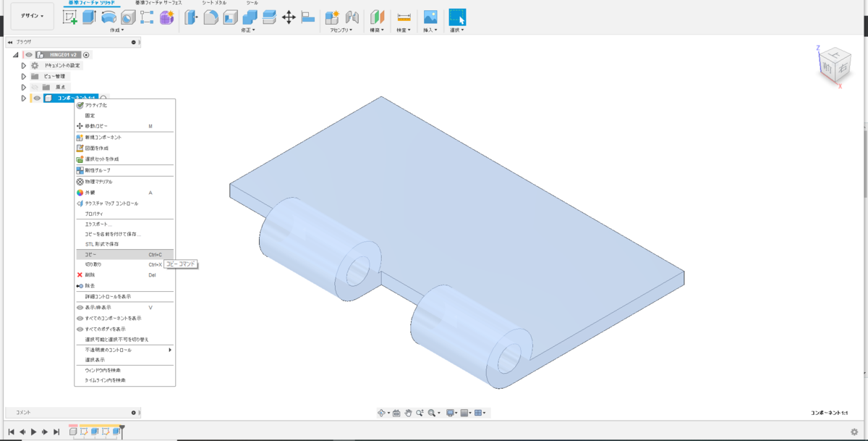Screen dimensions: 868x441
Task: Select the New Component tool in toolbar
Action: pos(333,17)
